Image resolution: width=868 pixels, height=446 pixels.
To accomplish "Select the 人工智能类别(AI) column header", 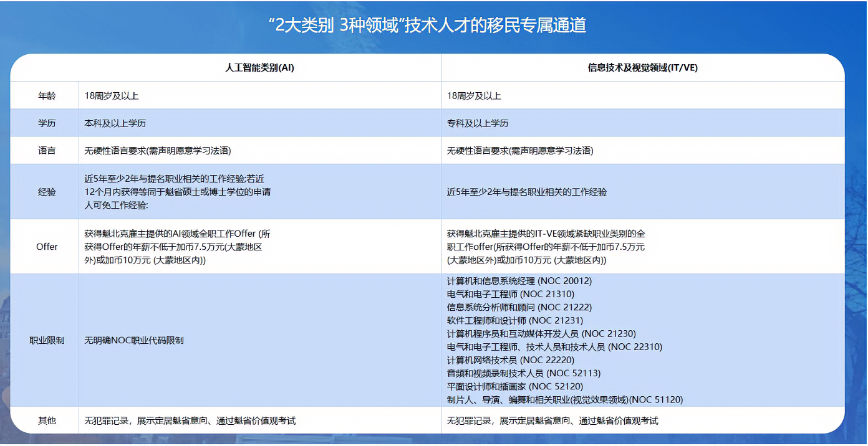I will pyautogui.click(x=259, y=68).
